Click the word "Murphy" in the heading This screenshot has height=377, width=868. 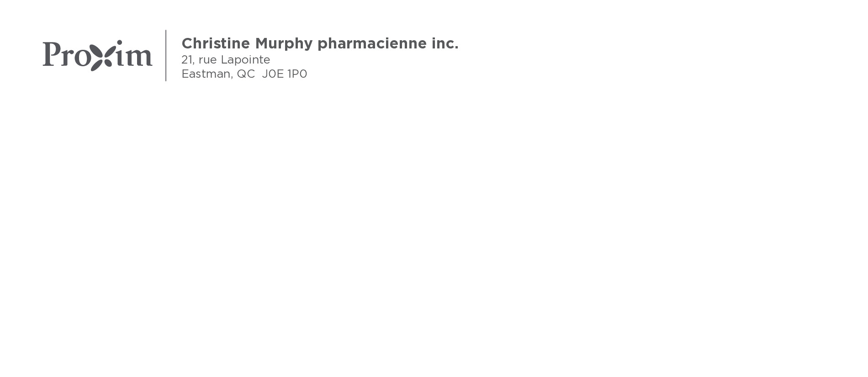pos(284,44)
